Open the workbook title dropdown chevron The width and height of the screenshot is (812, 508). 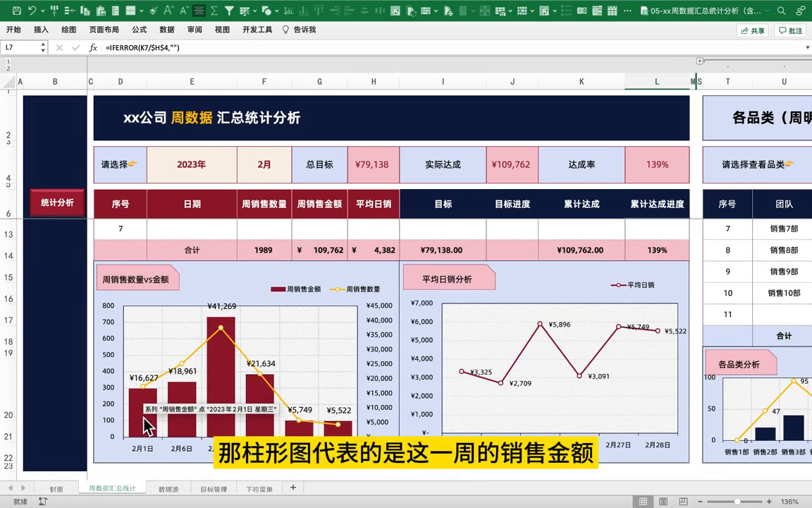click(x=765, y=11)
